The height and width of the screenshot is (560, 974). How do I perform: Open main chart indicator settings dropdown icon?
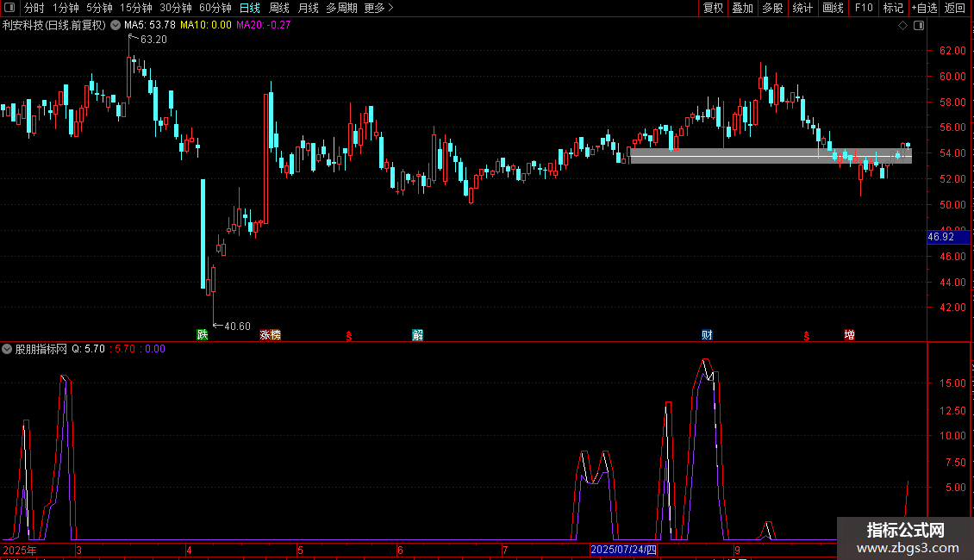[x=116, y=26]
